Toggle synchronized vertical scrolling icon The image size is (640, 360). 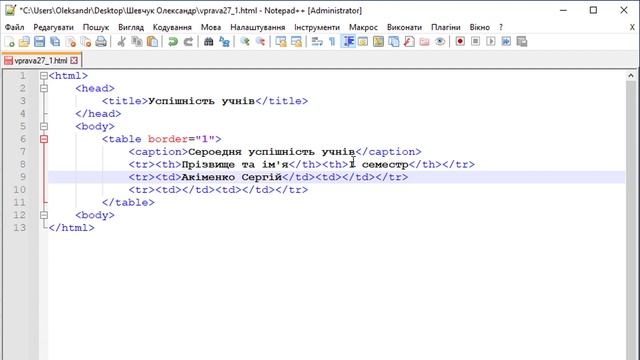pyautogui.click(x=281, y=42)
